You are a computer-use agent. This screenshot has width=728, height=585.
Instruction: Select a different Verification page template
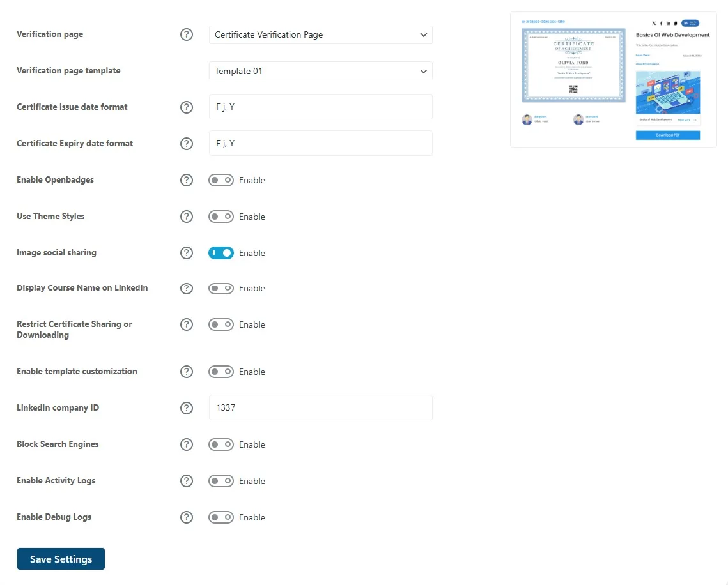click(x=320, y=71)
